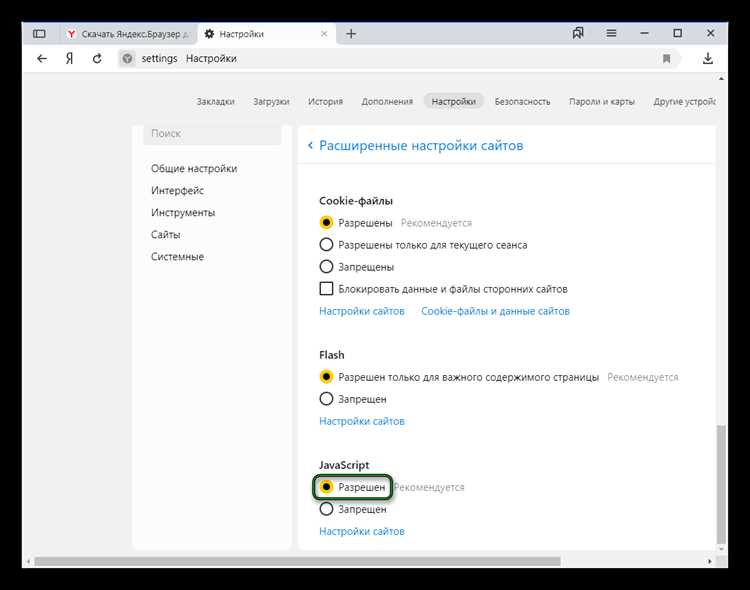Open the Безопасность tab
This screenshot has height=590, width=750.
pyautogui.click(x=522, y=101)
